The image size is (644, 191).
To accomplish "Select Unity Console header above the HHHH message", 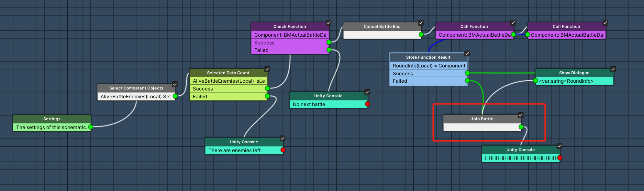I will click(x=520, y=150).
